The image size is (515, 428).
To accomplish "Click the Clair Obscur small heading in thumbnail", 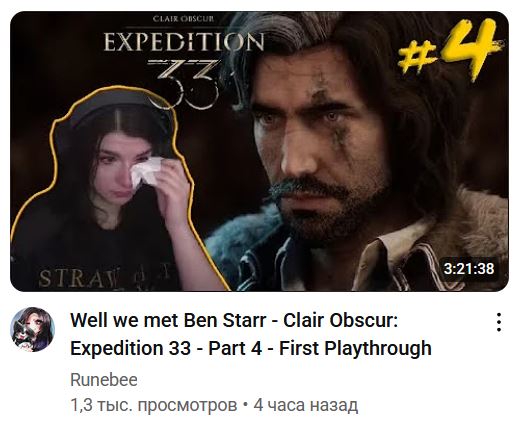I will pyautogui.click(x=183, y=19).
